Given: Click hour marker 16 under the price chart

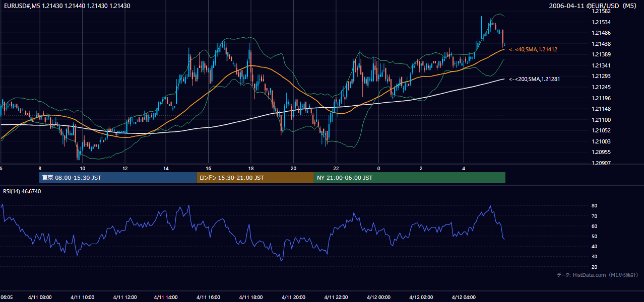Looking at the screenshot, I should click(209, 169).
